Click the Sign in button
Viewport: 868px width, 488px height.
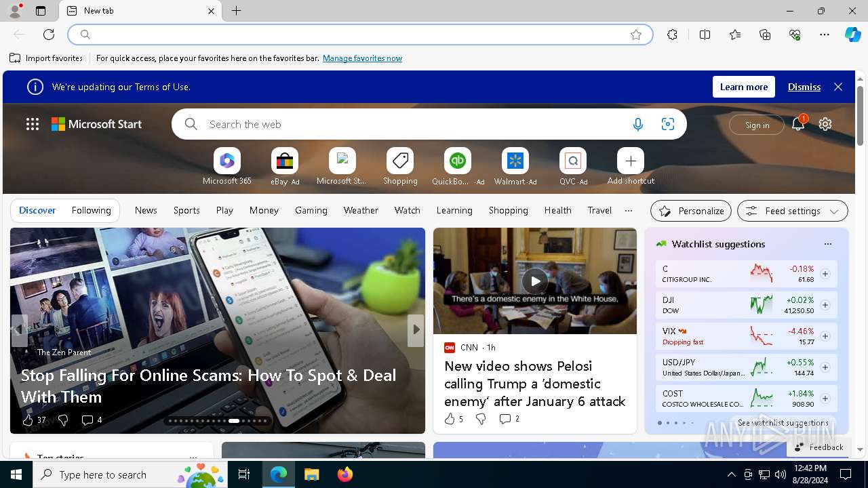[757, 125]
